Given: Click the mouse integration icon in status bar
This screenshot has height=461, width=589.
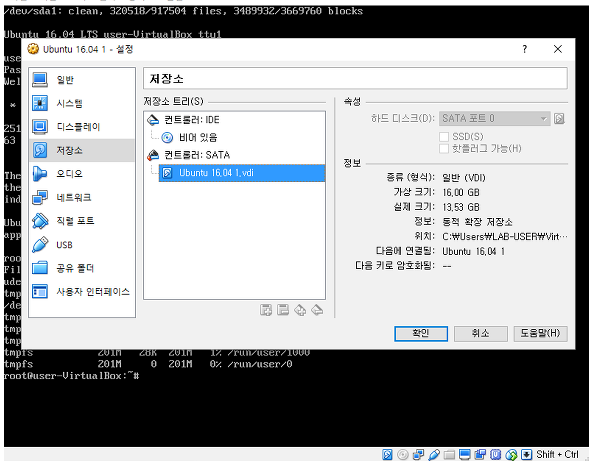Looking at the screenshot, I should pyautogui.click(x=511, y=455).
